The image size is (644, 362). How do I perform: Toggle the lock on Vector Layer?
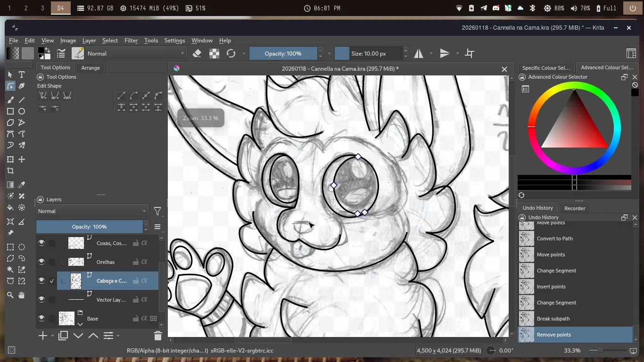click(x=135, y=300)
